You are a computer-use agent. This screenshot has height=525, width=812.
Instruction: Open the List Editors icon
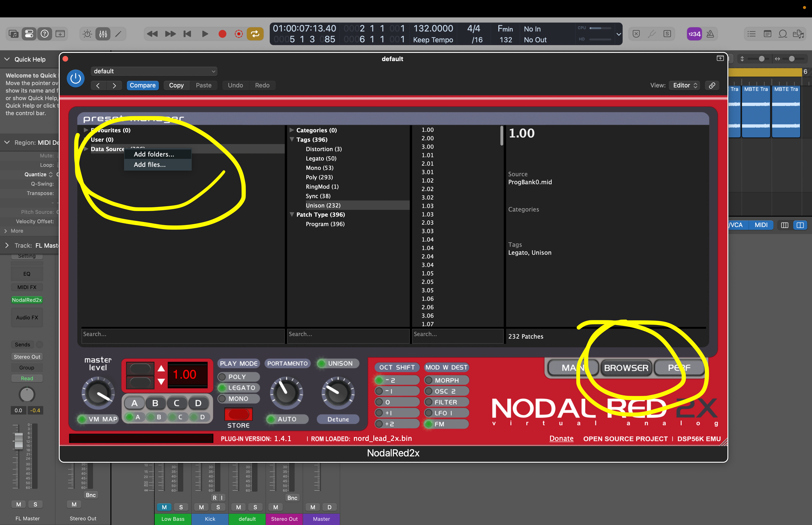pos(751,34)
